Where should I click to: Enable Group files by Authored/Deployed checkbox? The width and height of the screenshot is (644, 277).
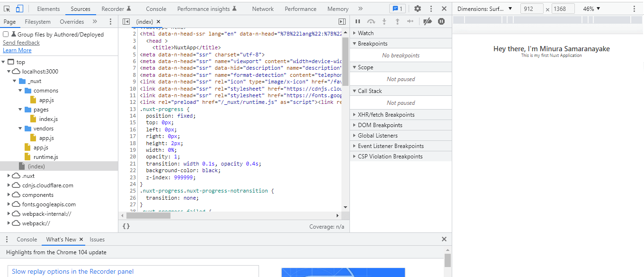point(6,35)
